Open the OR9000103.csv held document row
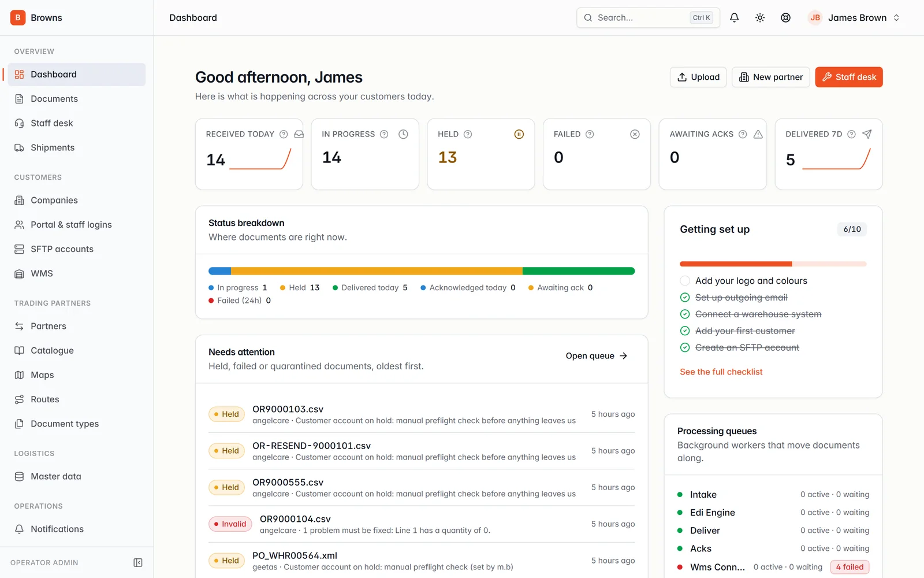Image resolution: width=924 pixels, height=578 pixels. (422, 414)
